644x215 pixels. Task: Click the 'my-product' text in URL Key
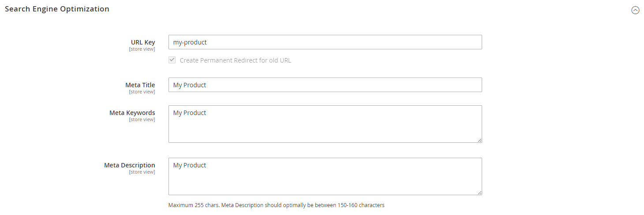pos(190,42)
